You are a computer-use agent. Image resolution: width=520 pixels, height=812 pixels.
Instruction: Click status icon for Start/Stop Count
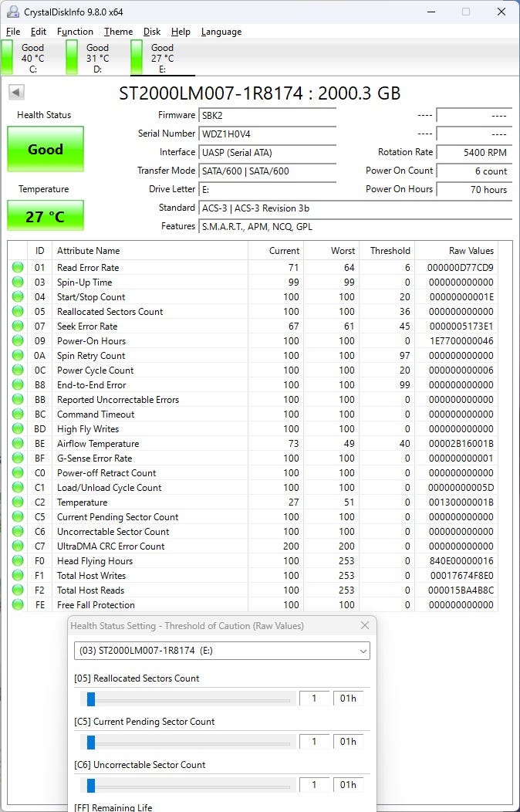click(x=18, y=296)
